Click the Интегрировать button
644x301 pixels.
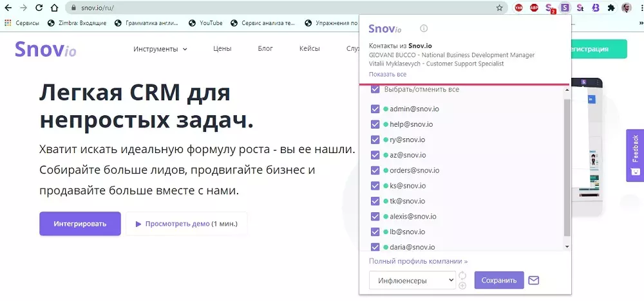(80, 223)
